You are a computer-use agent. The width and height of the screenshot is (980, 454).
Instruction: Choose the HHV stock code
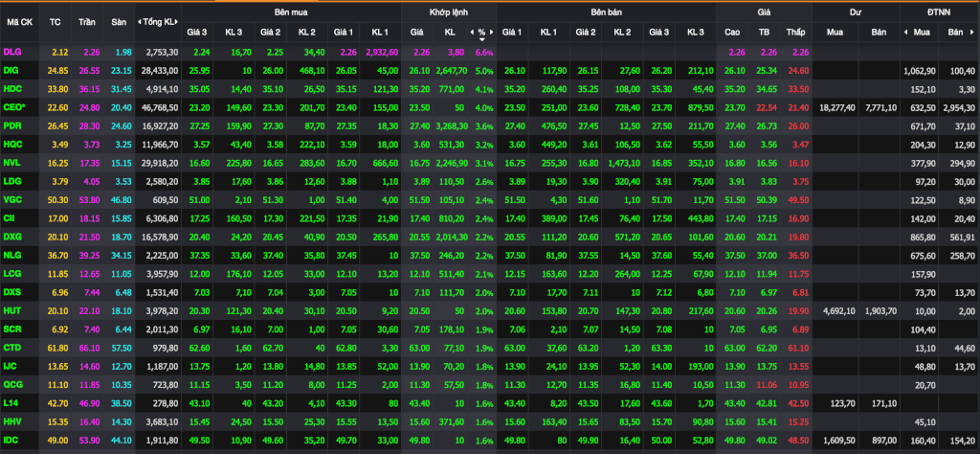coord(12,422)
